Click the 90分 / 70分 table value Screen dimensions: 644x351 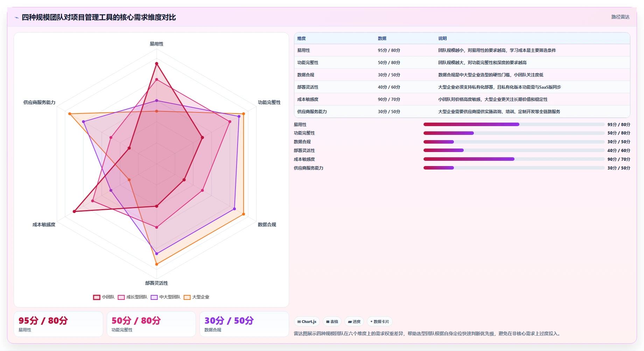pyautogui.click(x=389, y=99)
